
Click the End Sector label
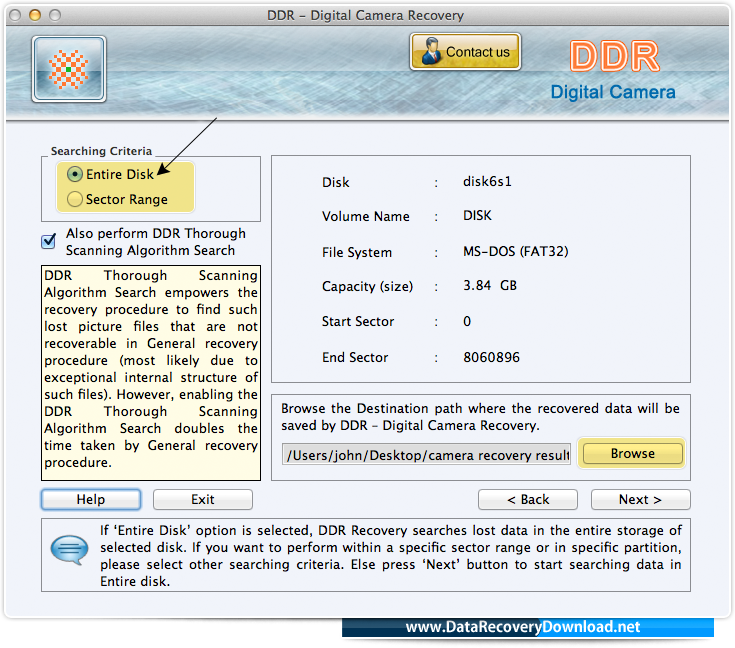pos(355,357)
